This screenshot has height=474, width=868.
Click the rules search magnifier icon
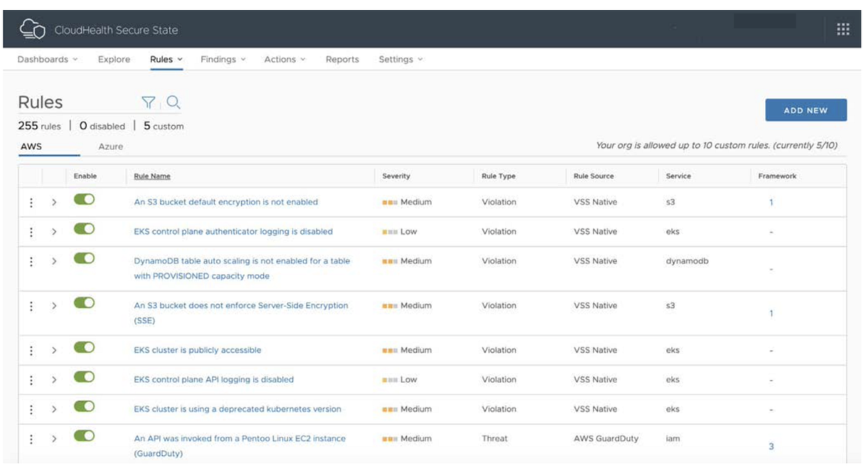coord(174,103)
